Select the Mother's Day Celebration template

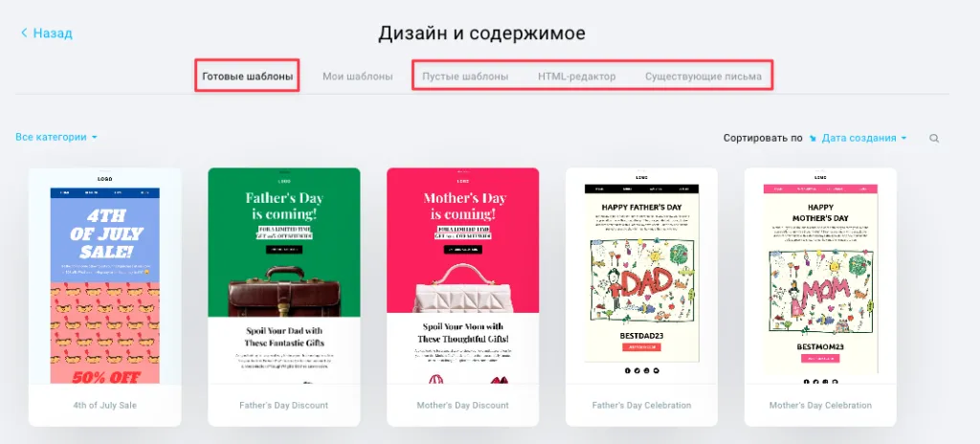(x=820, y=297)
